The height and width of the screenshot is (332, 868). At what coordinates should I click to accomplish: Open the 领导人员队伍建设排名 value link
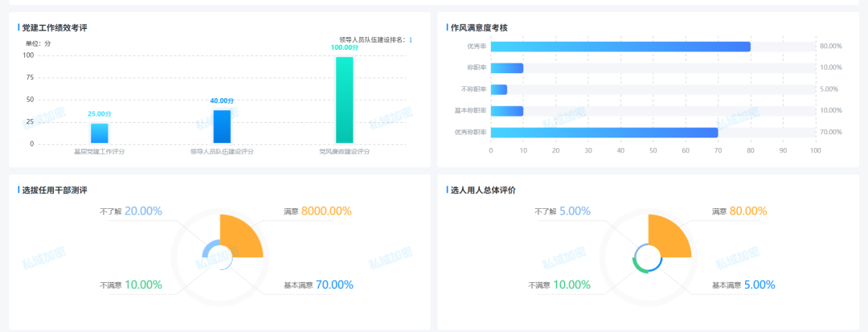tap(411, 39)
